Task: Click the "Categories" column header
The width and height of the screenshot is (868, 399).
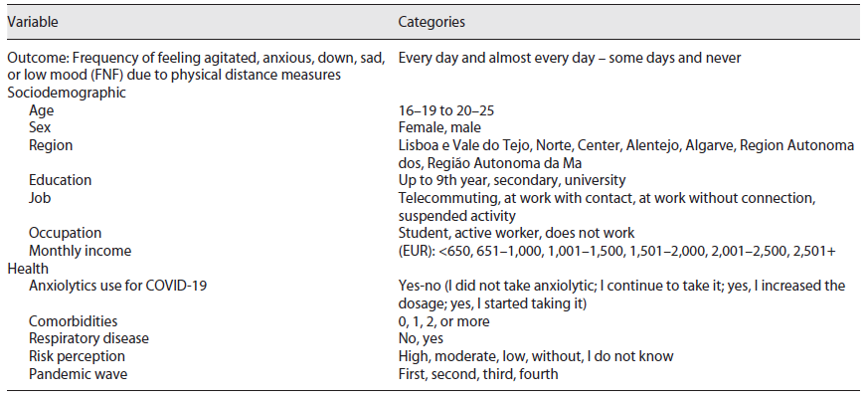Action: (432, 21)
